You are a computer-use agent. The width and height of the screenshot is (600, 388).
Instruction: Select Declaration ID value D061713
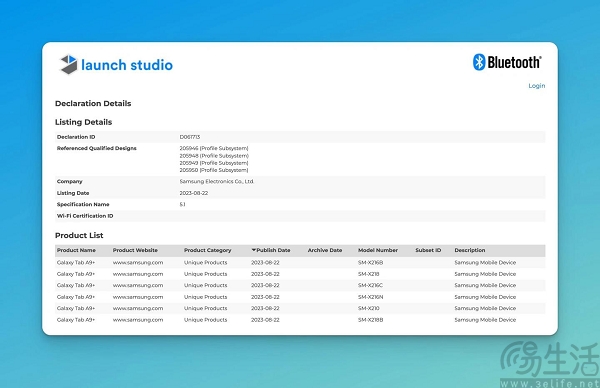pos(190,137)
